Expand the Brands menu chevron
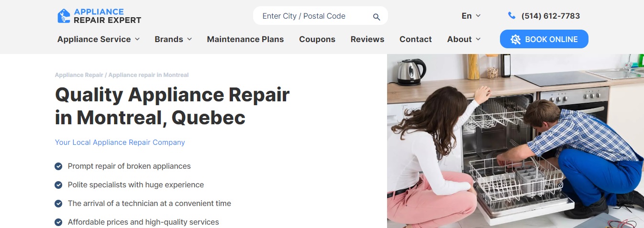Screen dimensions: 644x228 click(189, 39)
